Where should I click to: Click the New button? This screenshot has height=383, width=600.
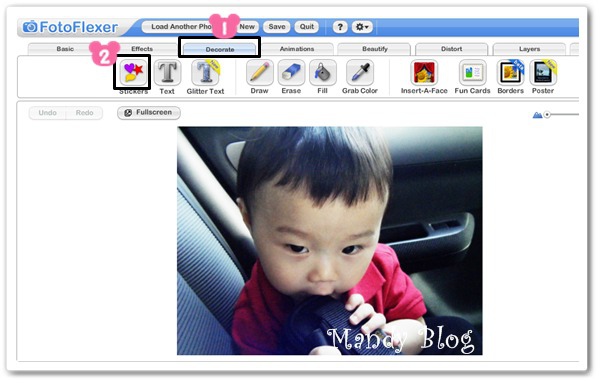247,27
